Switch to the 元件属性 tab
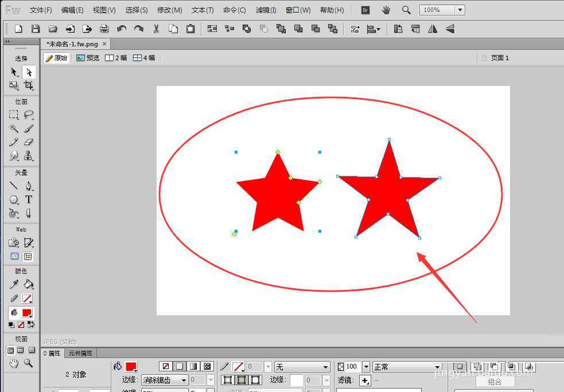 [x=81, y=354]
